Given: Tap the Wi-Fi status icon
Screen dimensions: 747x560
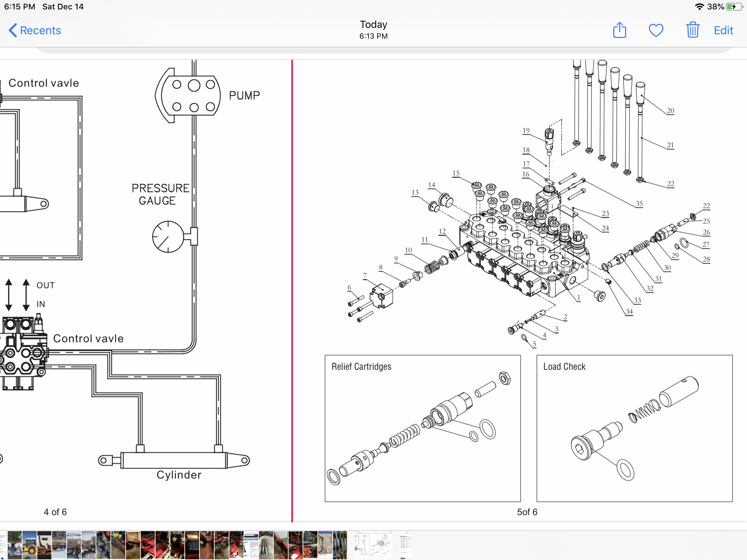Looking at the screenshot, I should pos(699,6).
